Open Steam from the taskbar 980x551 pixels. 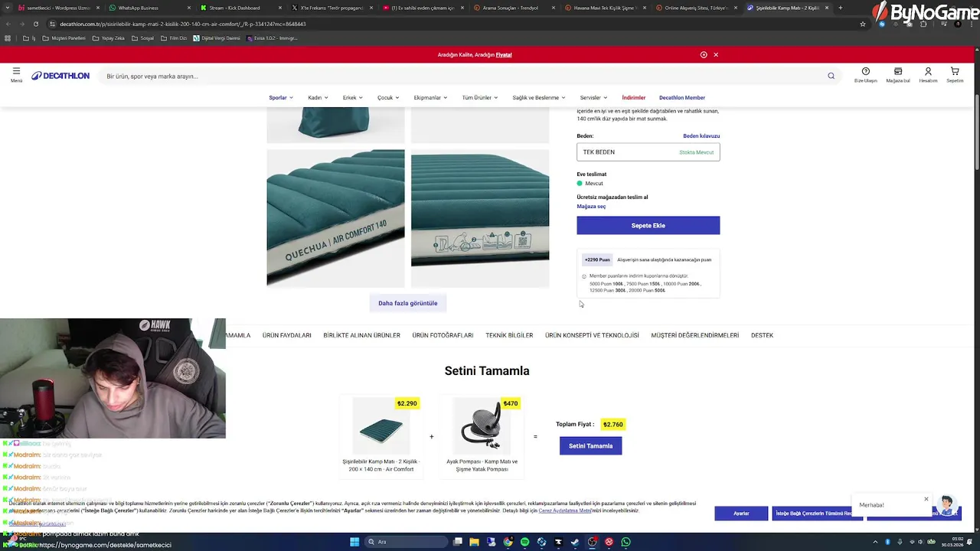tap(575, 542)
